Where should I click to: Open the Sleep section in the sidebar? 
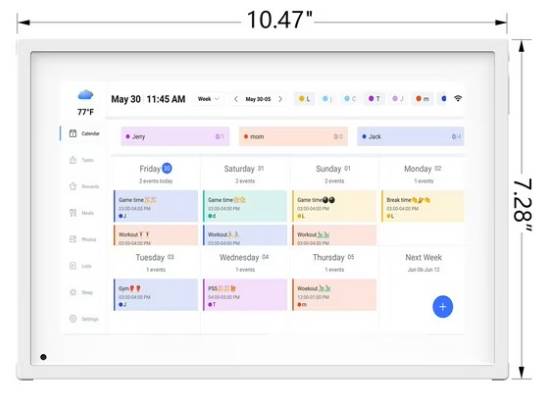(82, 292)
